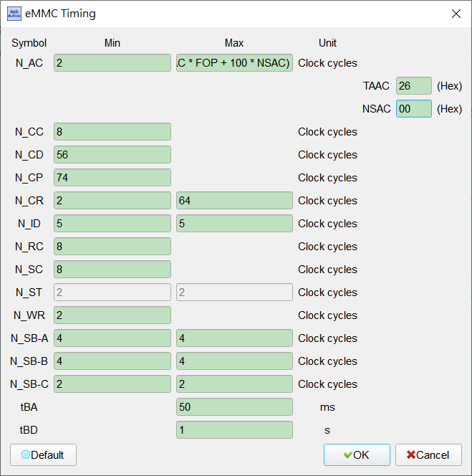Edit the N_SB-B Max field
This screenshot has height=476, width=472.
(234, 361)
